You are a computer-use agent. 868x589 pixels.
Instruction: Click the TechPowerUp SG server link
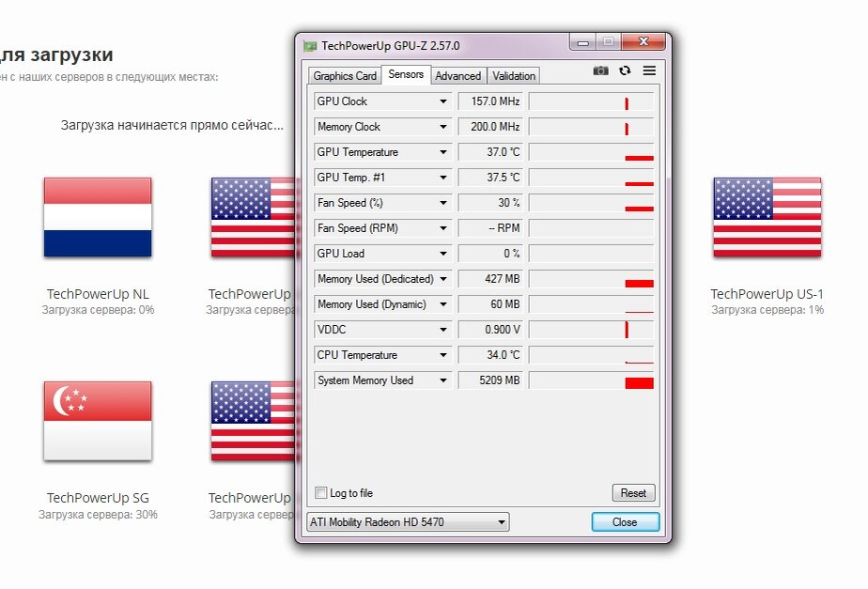pyautogui.click(x=98, y=498)
